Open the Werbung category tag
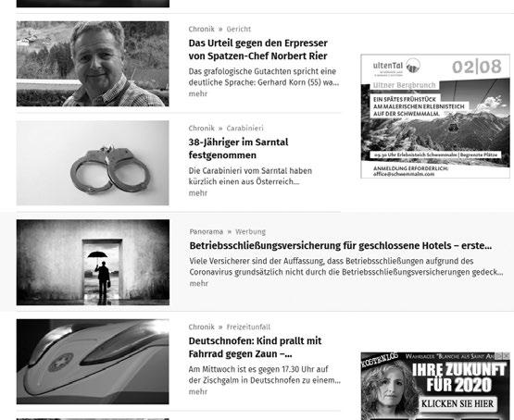This screenshot has width=514, height=420. (250, 232)
